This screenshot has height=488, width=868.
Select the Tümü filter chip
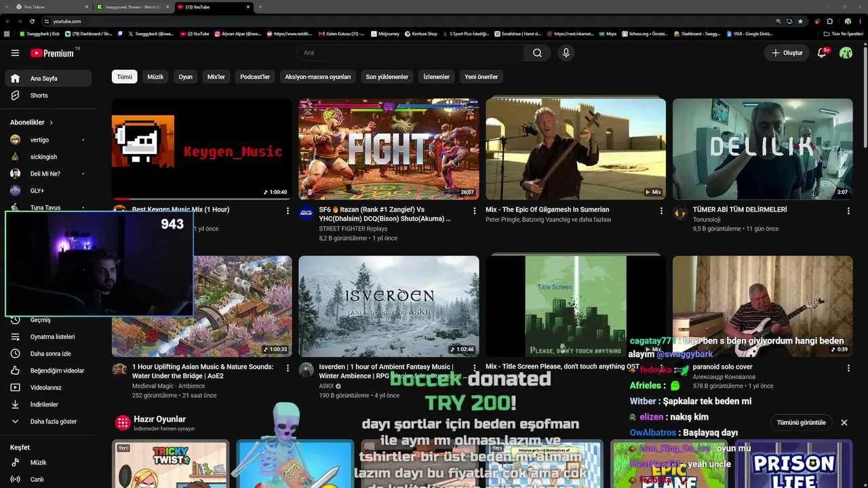(125, 77)
